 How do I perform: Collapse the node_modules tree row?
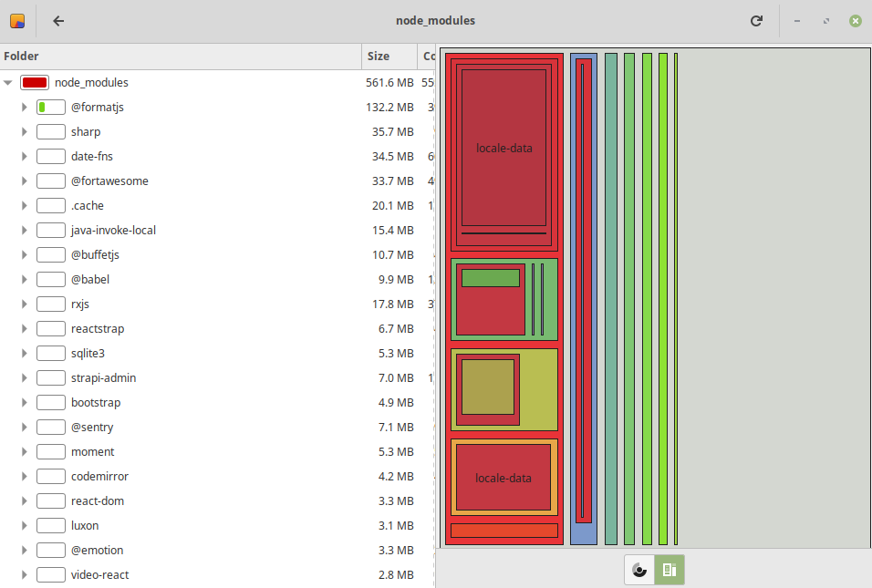pos(8,83)
